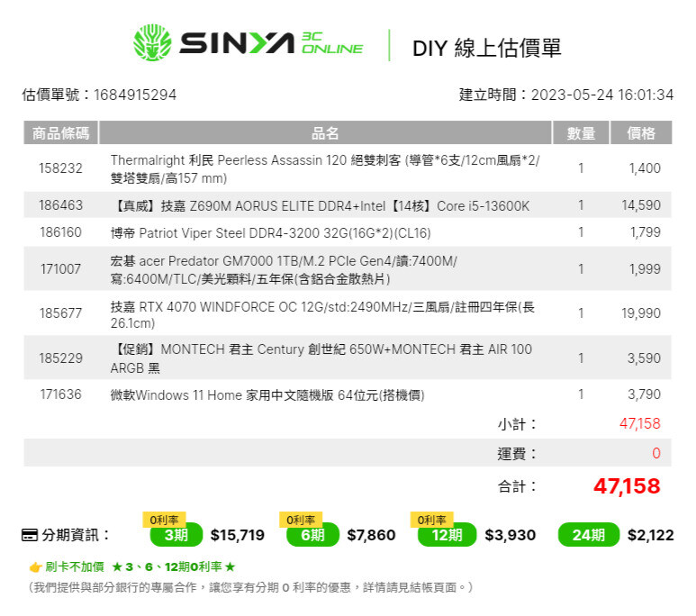696x616 pixels.
Task: Click the 1,799 price
Action: [646, 232]
